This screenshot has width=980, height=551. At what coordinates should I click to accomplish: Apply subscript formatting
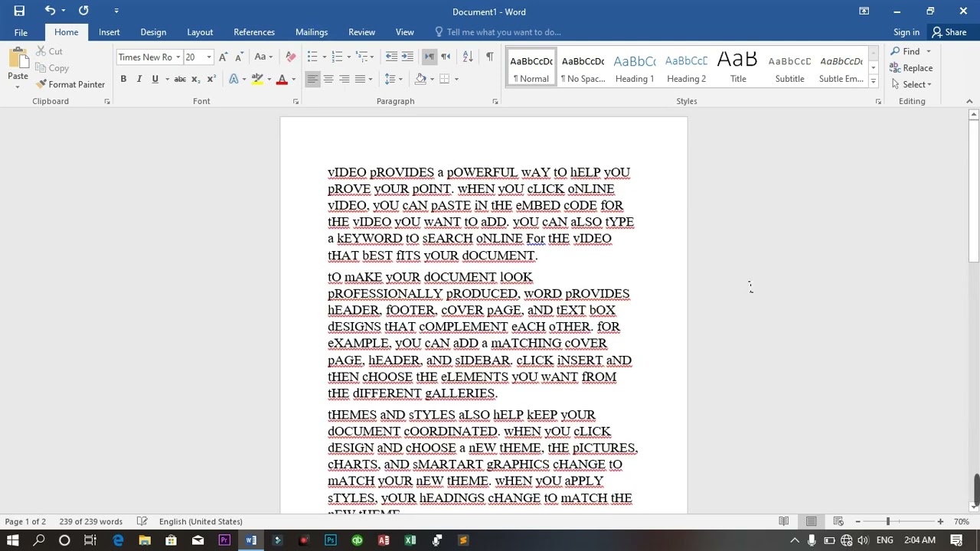(195, 79)
